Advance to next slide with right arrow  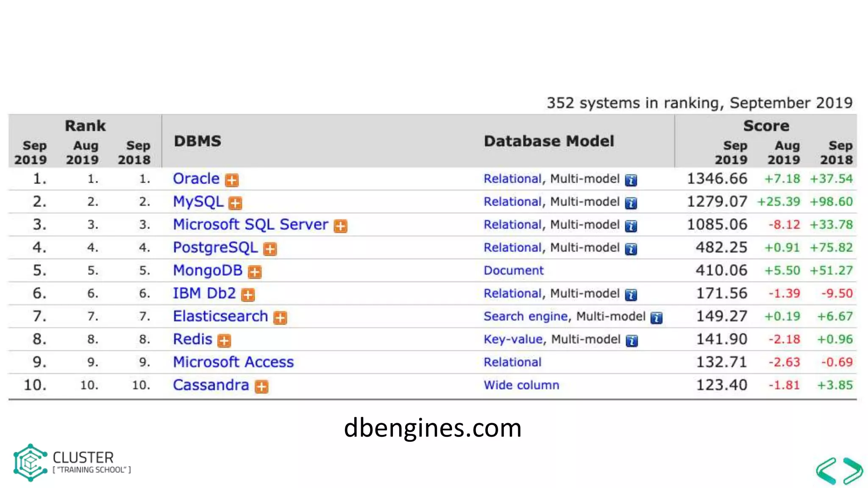pos(853,471)
